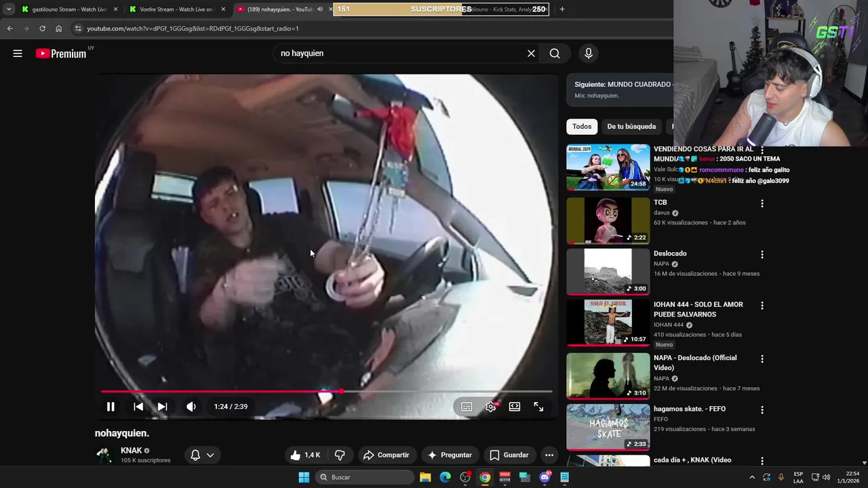Screen dimensions: 868x488
Task: Open the hagamos skate. - FEFO title
Action: coord(690,409)
